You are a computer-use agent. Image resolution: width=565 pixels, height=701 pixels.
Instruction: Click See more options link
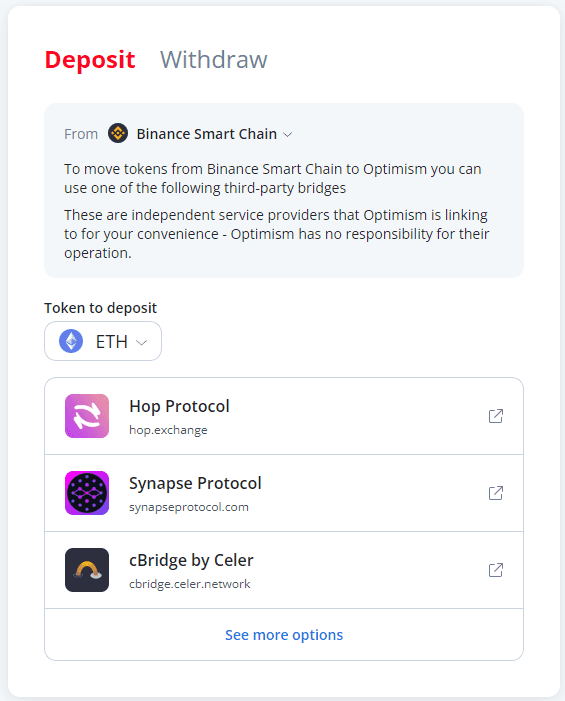[284, 634]
